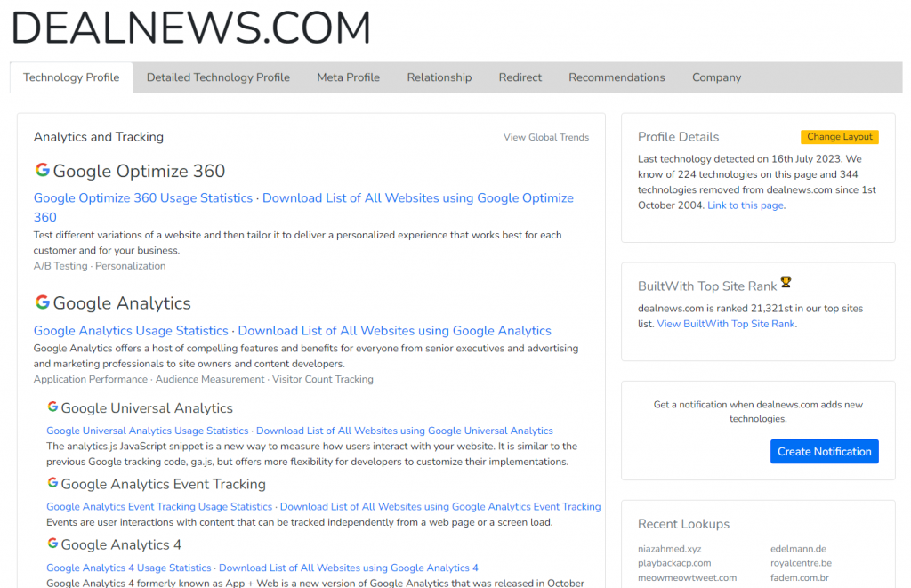Switch to the Company tab
911x588 pixels.
click(x=716, y=77)
